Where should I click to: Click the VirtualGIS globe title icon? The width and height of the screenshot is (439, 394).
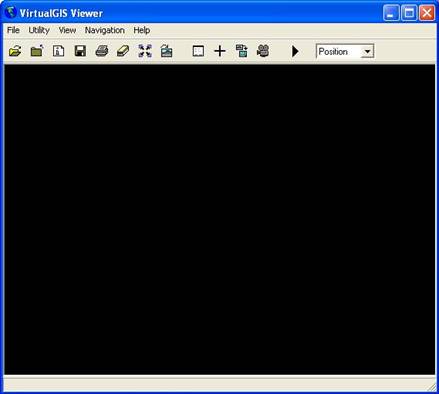(x=11, y=13)
